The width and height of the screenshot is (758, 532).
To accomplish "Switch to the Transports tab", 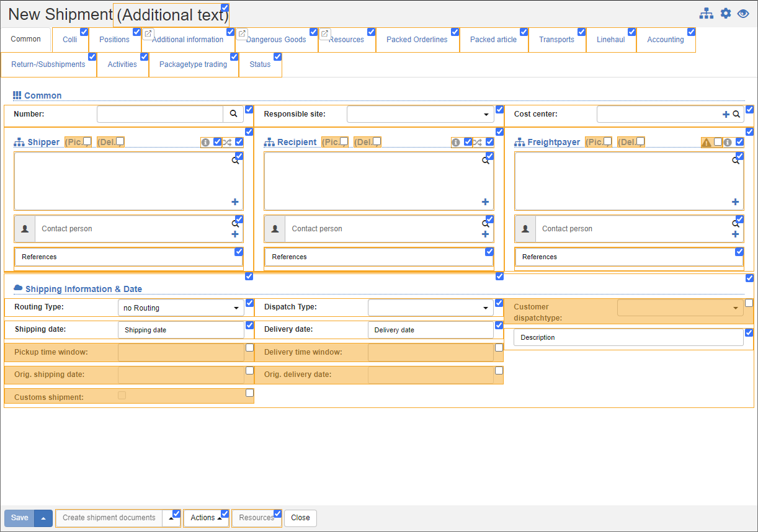I will pos(557,40).
